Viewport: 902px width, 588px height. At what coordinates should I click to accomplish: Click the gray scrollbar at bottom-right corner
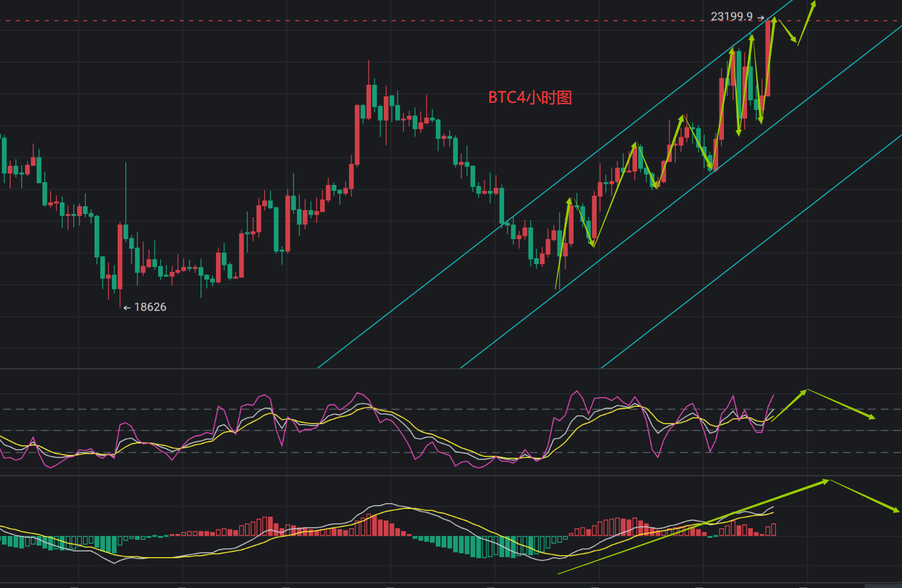click(883, 585)
